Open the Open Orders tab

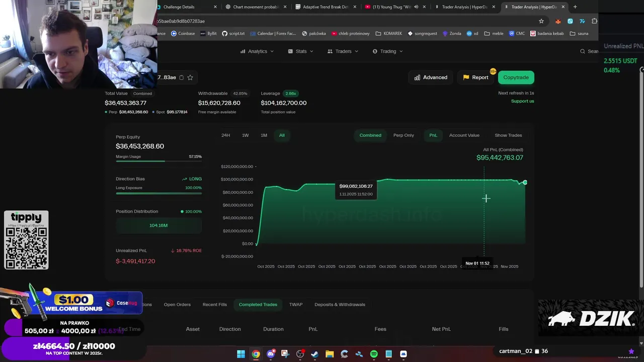177,305
